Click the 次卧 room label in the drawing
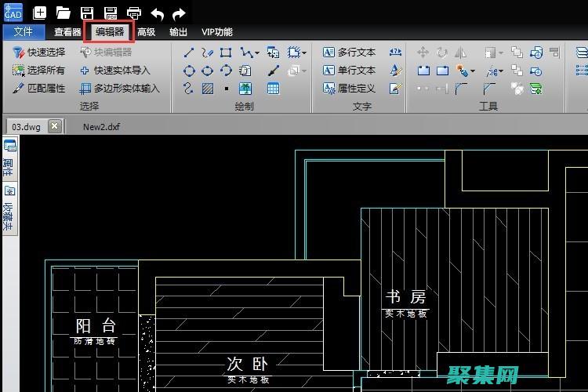588x392 pixels. [248, 364]
